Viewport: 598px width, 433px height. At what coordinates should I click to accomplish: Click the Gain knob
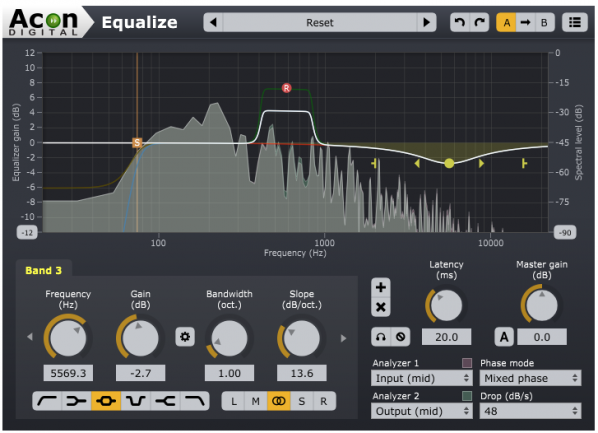(140, 338)
